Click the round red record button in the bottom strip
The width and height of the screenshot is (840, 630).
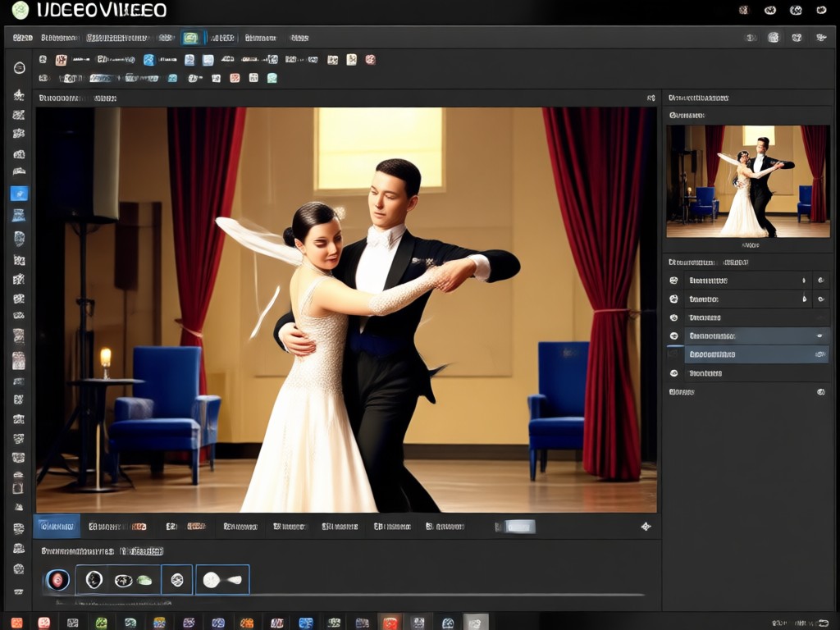tap(58, 580)
